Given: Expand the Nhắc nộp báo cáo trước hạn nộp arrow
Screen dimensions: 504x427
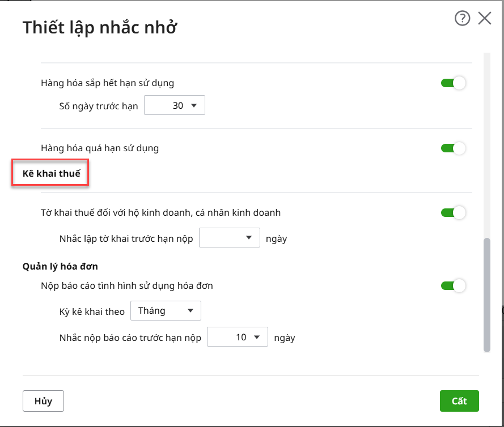Looking at the screenshot, I should 257,338.
